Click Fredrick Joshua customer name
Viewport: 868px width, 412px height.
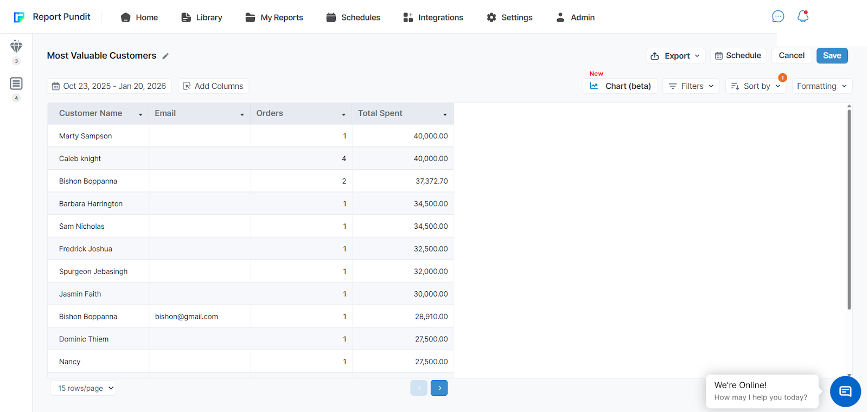(86, 249)
